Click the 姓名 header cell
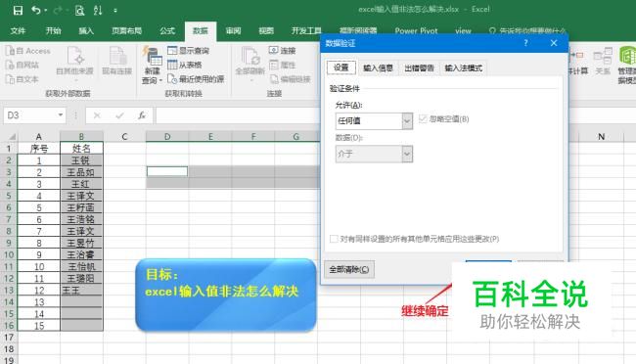 click(x=81, y=149)
